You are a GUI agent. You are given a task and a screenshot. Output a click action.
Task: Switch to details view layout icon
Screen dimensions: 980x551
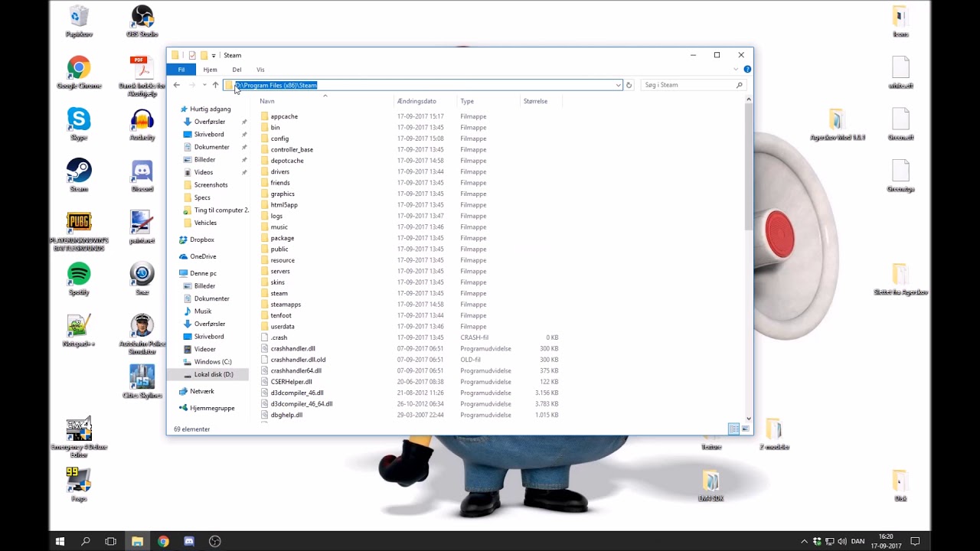[733, 429]
